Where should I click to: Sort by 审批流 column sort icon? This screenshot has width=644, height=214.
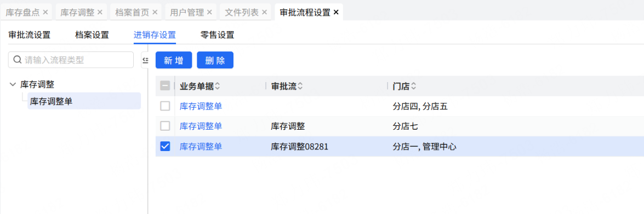(x=300, y=86)
